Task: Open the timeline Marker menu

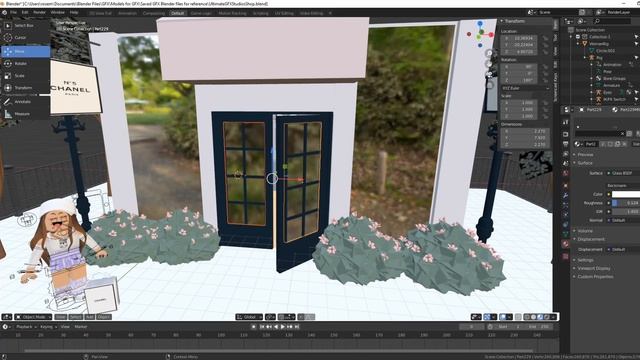Action: coord(81,327)
